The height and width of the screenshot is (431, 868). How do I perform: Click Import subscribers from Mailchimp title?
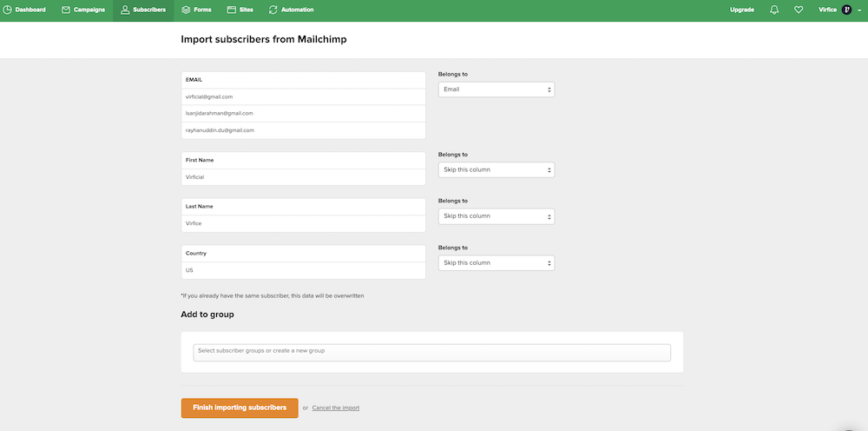coord(264,39)
